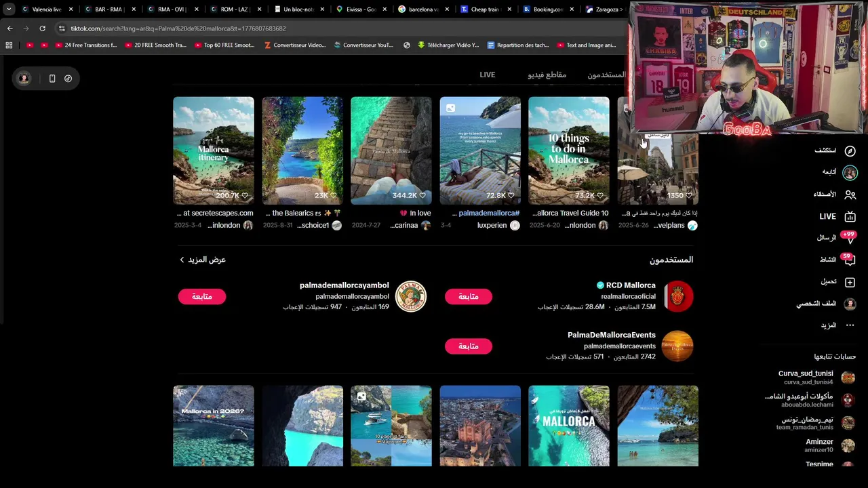Open 'Télécharger Vidéo Y...' bookmark
Image resolution: width=868 pixels, height=488 pixels.
[x=448, y=45]
